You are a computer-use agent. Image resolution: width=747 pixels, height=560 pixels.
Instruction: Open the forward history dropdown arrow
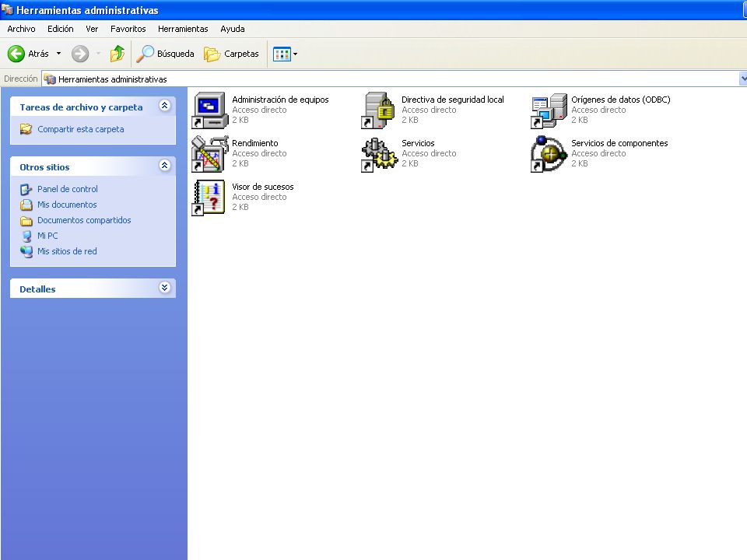coord(98,54)
